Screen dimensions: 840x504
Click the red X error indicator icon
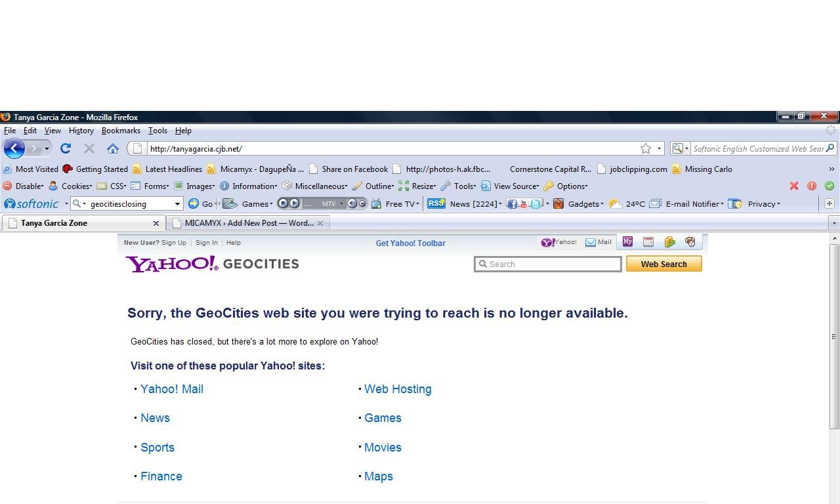pos(794,186)
